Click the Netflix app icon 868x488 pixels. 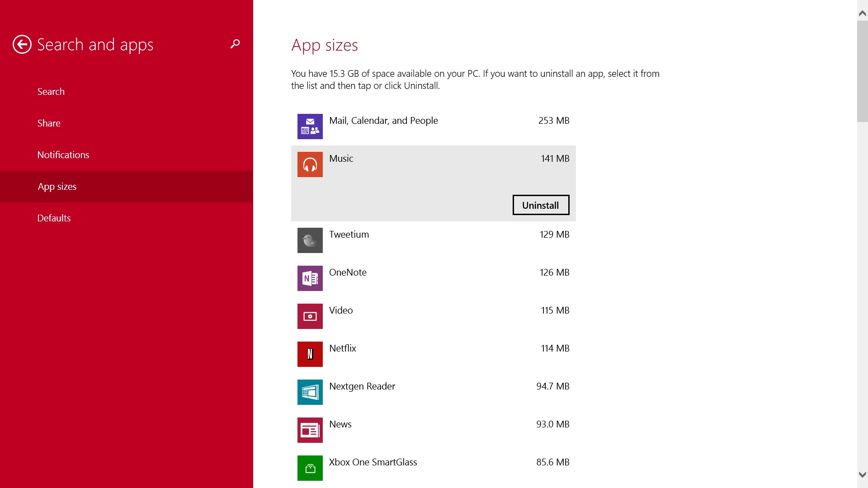(310, 354)
